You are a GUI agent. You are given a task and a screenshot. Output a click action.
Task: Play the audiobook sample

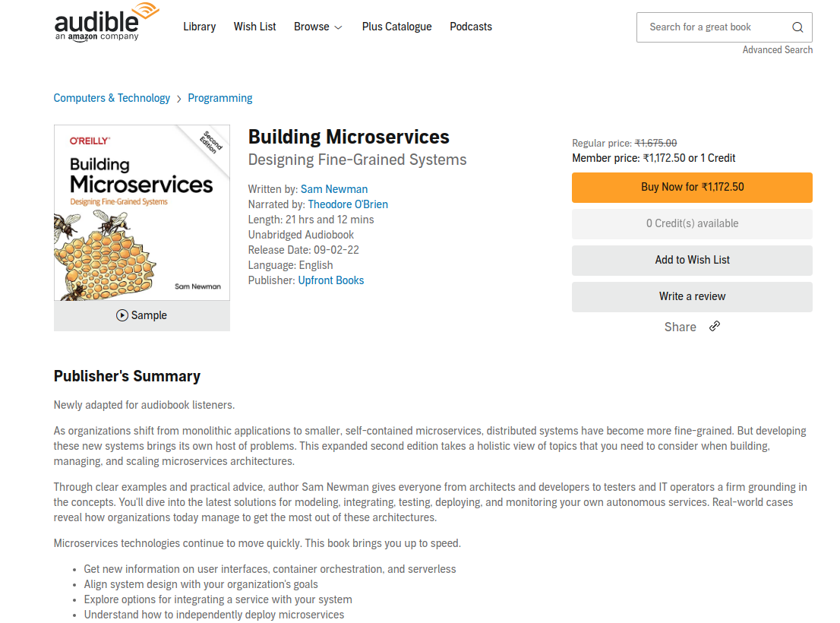pyautogui.click(x=142, y=315)
